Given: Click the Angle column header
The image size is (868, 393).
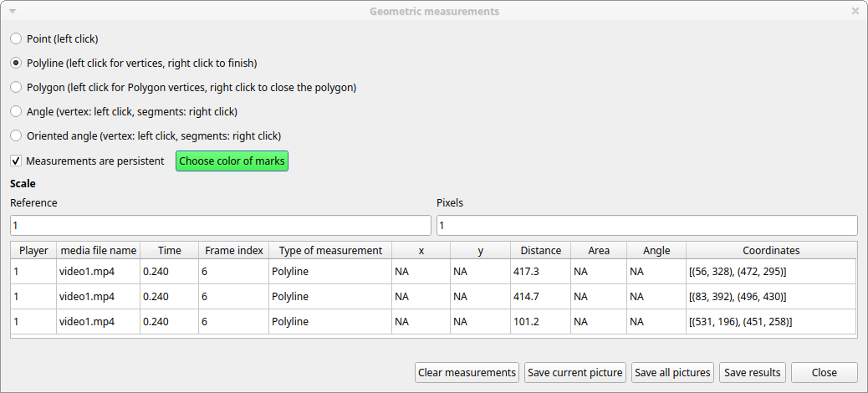Looking at the screenshot, I should click(656, 251).
